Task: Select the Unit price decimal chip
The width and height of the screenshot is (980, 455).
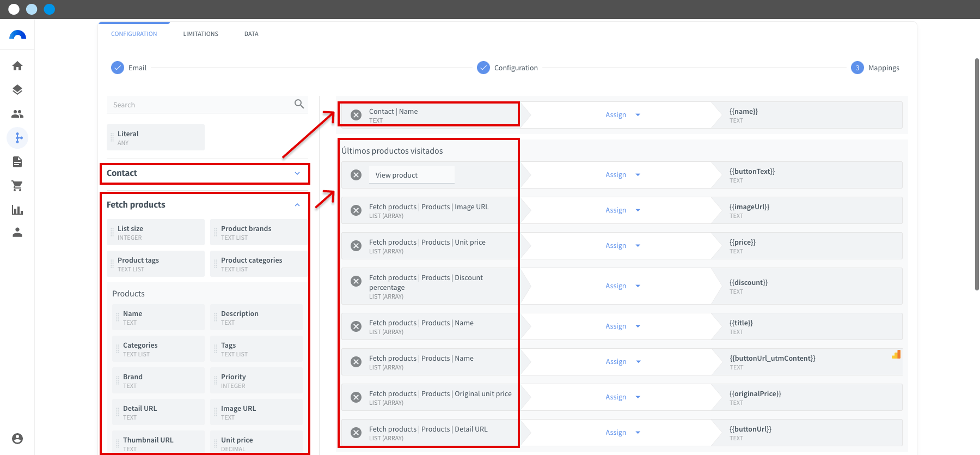Action: tap(256, 442)
